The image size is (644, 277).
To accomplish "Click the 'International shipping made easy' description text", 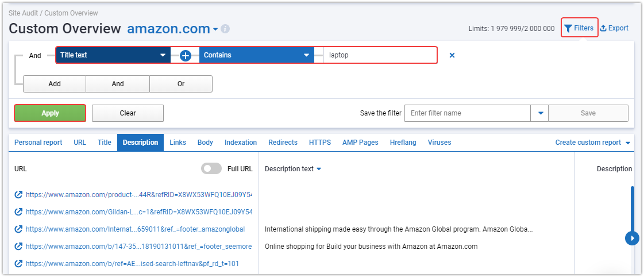I will (x=398, y=229).
